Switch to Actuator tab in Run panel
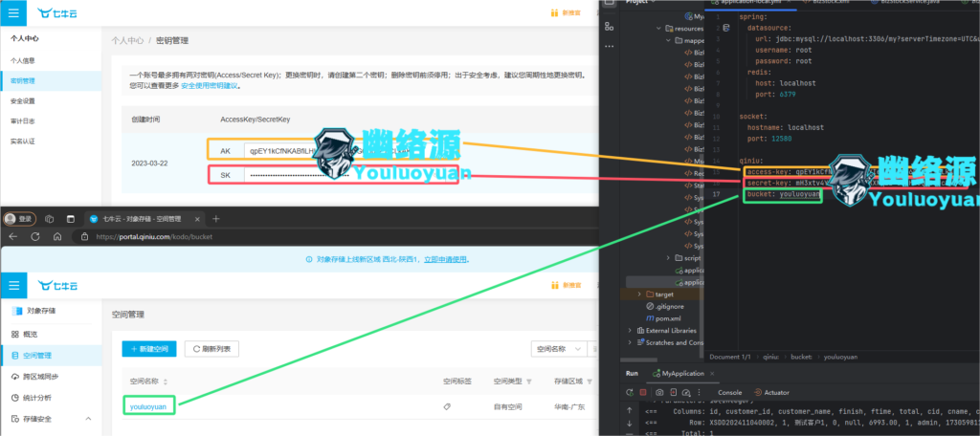Viewport: 980px width, 436px height. coord(772,392)
